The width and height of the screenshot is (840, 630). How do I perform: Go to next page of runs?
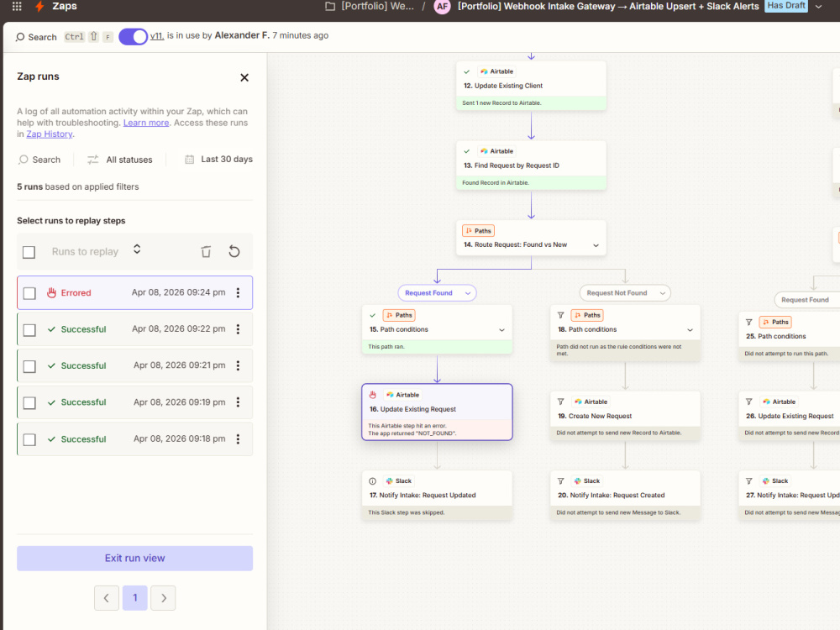tap(164, 598)
